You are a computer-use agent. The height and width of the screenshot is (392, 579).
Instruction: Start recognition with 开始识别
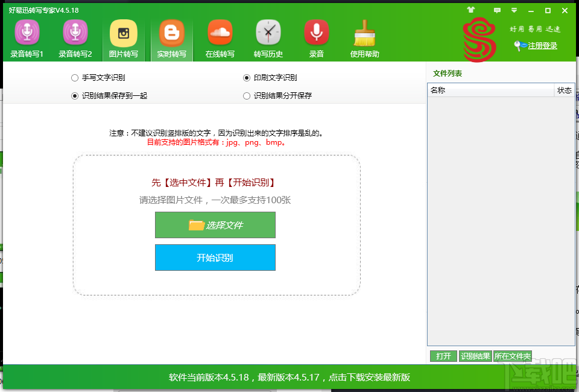coord(215,257)
